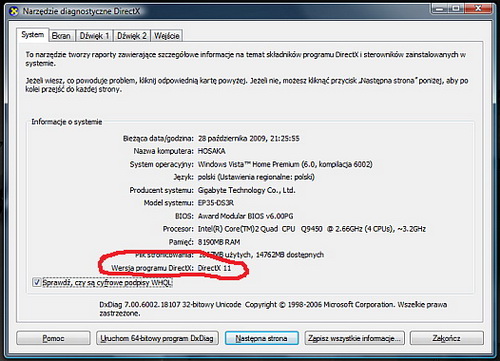Click the Wersja programu DirectX label
This screenshot has height=361, width=500.
[x=152, y=268]
